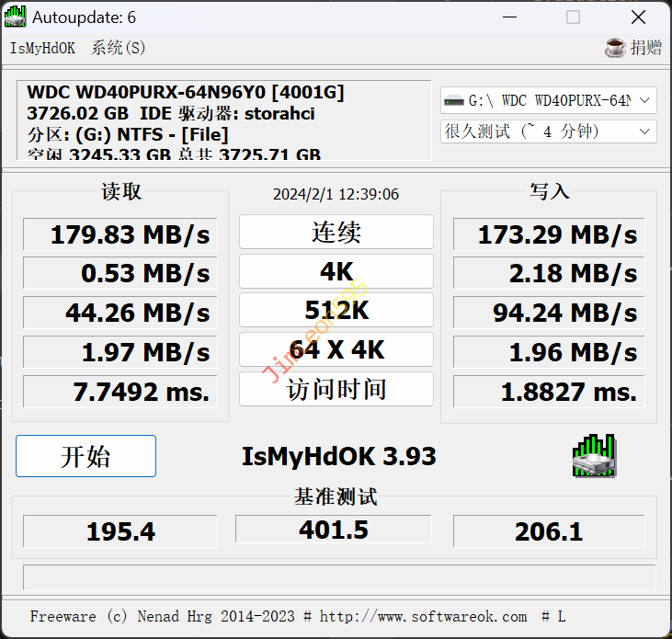The image size is (672, 639).
Task: Minimize the Autoupdate window
Action: pyautogui.click(x=508, y=17)
